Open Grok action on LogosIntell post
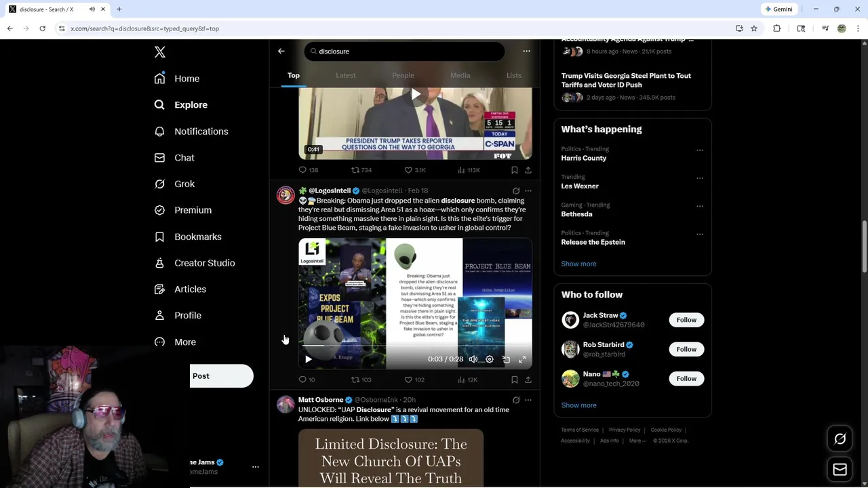Screen dimensions: 868x488 [516, 191]
